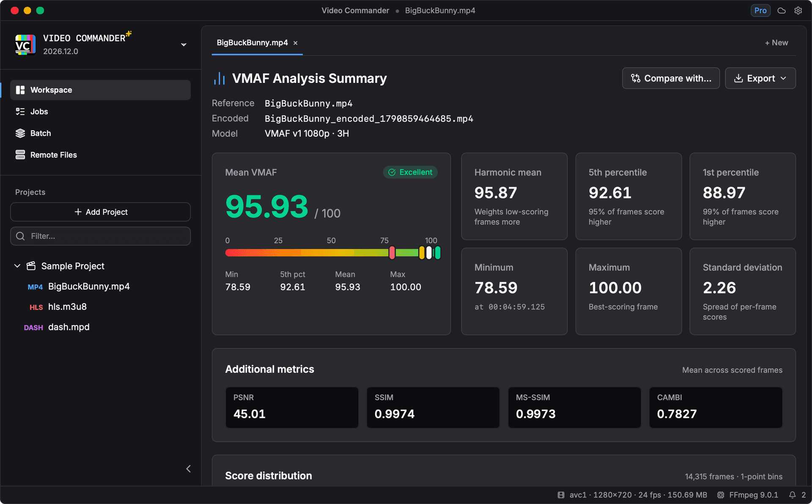The height and width of the screenshot is (504, 812).
Task: Click Add Project button
Action: 100,212
